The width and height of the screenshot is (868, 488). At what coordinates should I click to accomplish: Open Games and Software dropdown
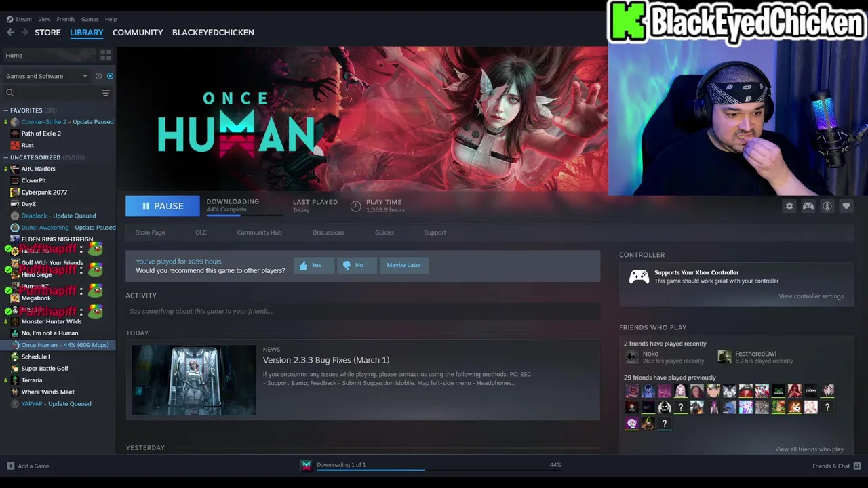pos(47,76)
